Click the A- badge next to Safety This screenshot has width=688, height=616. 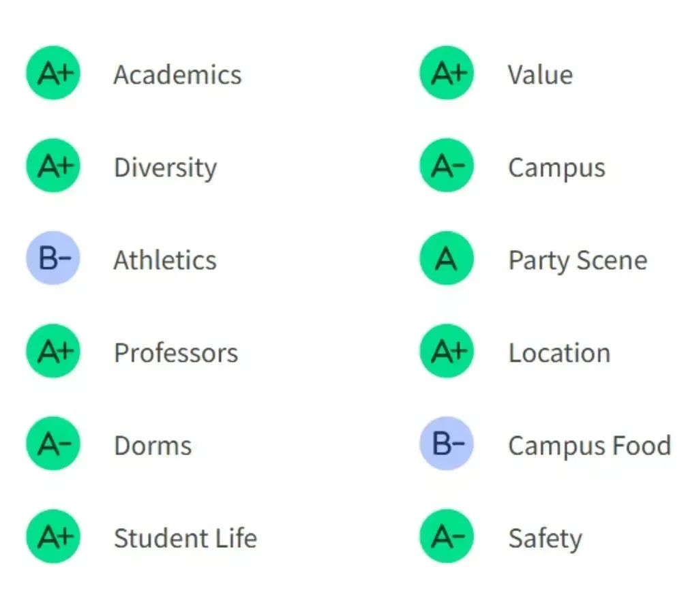click(x=447, y=536)
